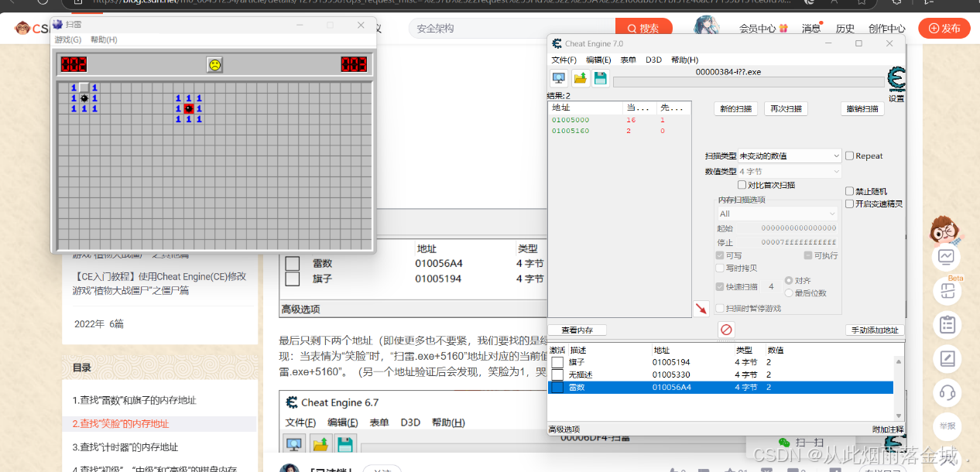Open the 游戏(G) menu in Minesweeper
Image resolution: width=980 pixels, height=472 pixels.
tap(67, 39)
